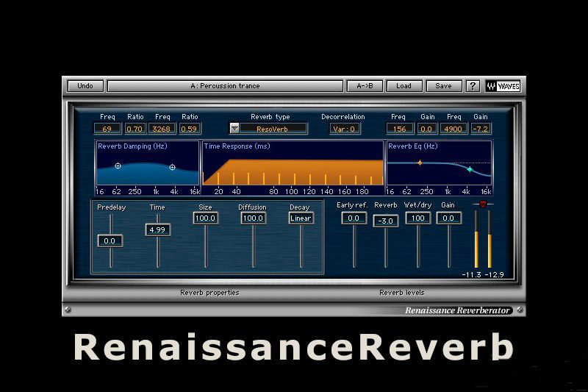Open the Reverb type dropdown arrow
The width and height of the screenshot is (588, 392).
(234, 129)
